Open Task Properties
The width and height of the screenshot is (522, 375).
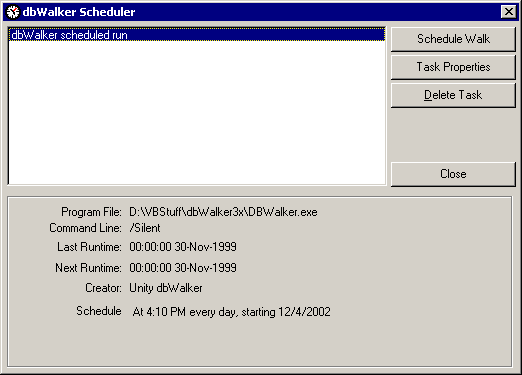[x=453, y=67]
